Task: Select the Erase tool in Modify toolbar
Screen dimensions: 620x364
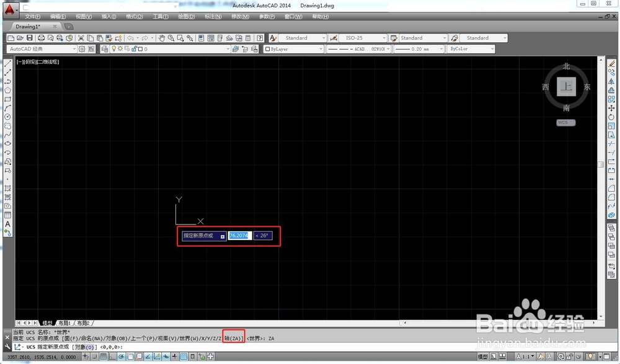Action: tap(611, 64)
